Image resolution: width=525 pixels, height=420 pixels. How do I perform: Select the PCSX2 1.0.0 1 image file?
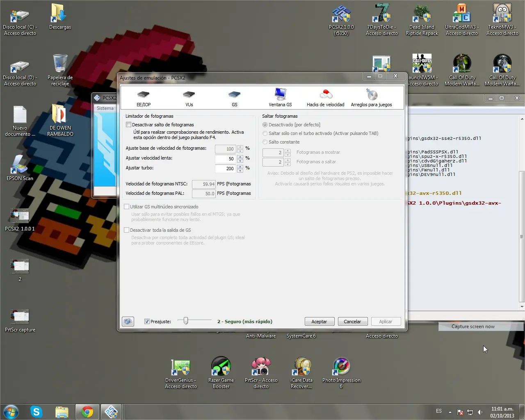click(x=20, y=220)
